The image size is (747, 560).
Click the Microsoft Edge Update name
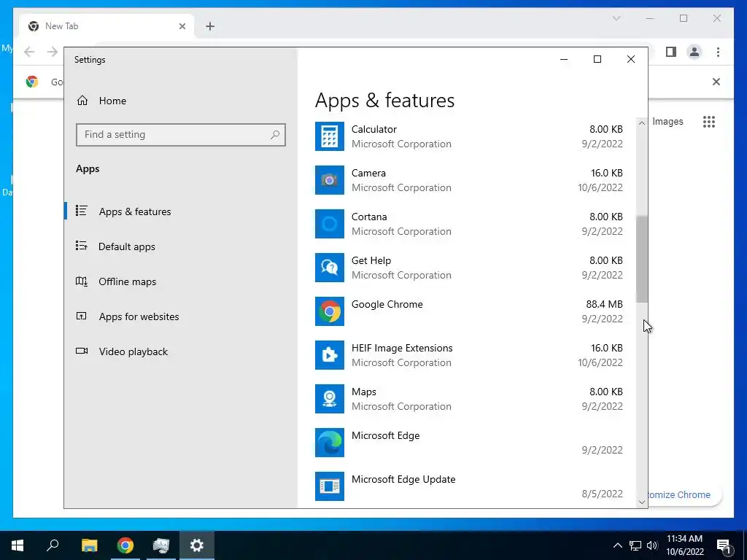pyautogui.click(x=403, y=479)
